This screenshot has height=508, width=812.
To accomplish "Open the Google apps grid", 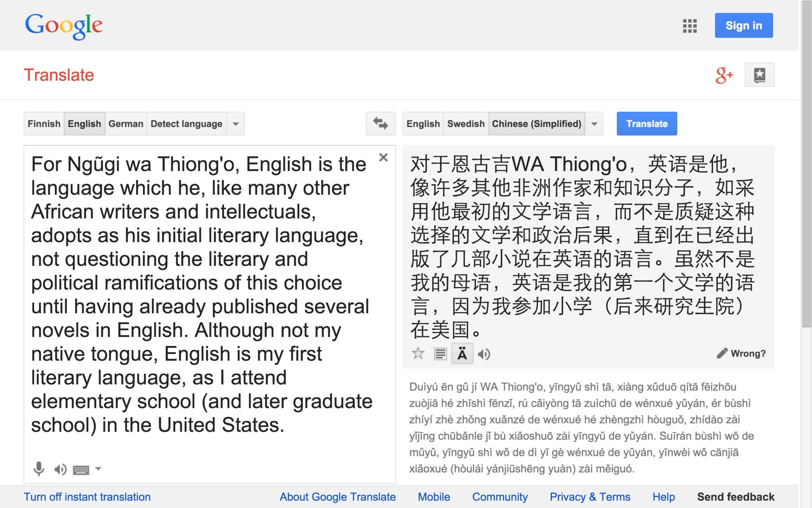I will pyautogui.click(x=690, y=26).
